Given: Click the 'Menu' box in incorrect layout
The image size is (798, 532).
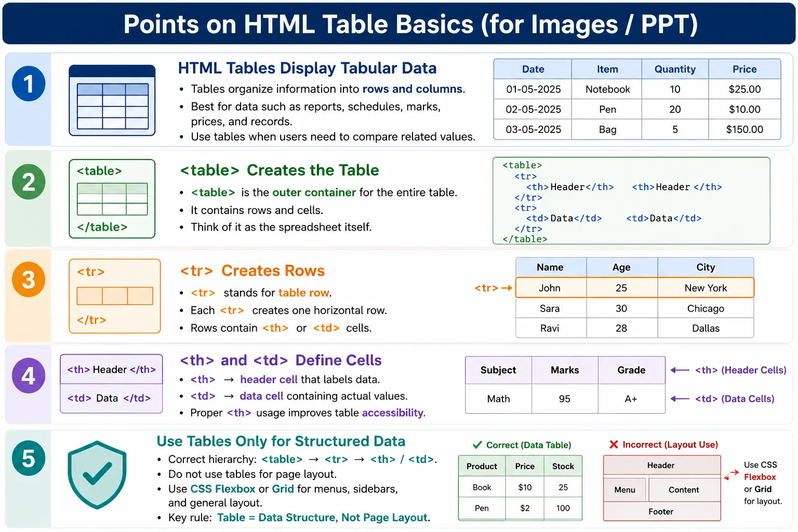Looking at the screenshot, I should (x=624, y=490).
